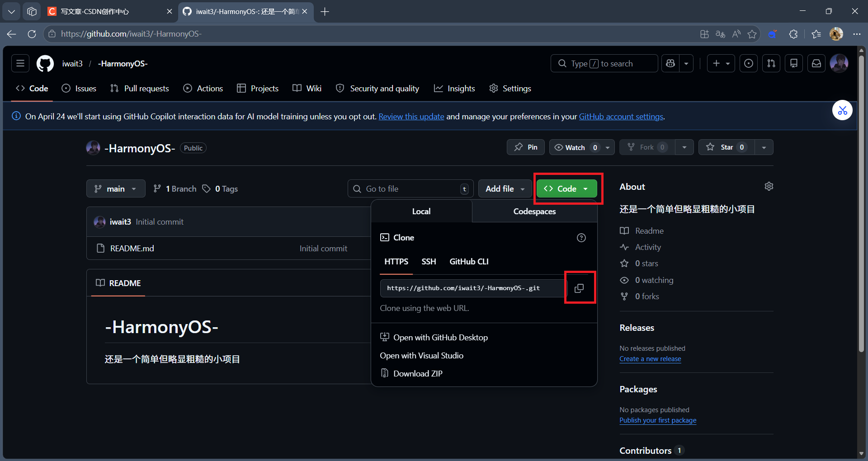Click the blue scissors screenshot floating button
868x461 pixels.
(843, 110)
